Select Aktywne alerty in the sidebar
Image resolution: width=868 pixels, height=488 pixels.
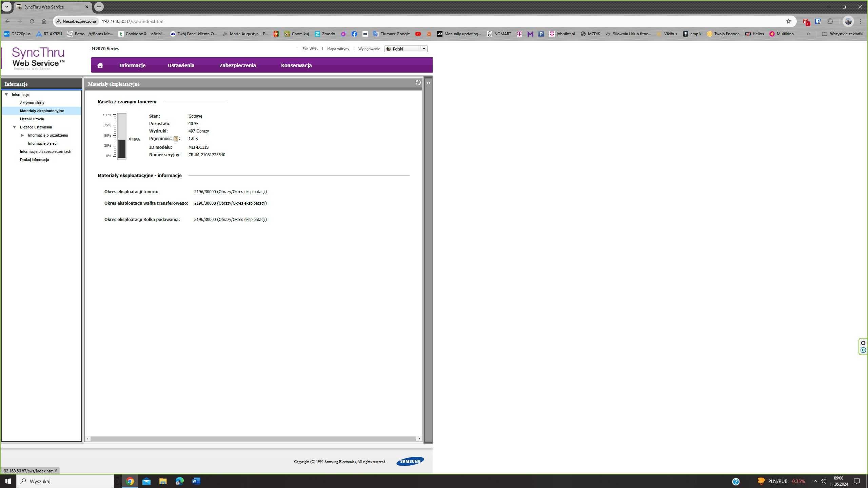[32, 103]
